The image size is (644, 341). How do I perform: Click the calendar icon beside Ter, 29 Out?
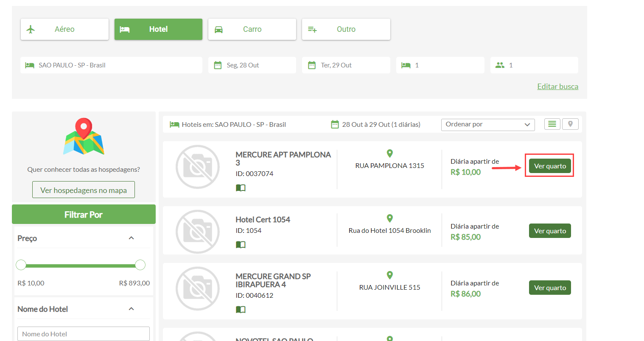click(x=312, y=65)
